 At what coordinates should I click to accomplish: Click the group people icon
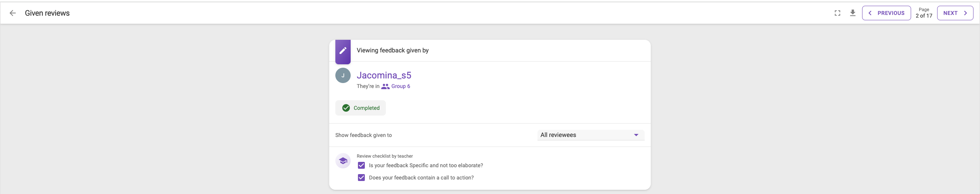coord(385,86)
